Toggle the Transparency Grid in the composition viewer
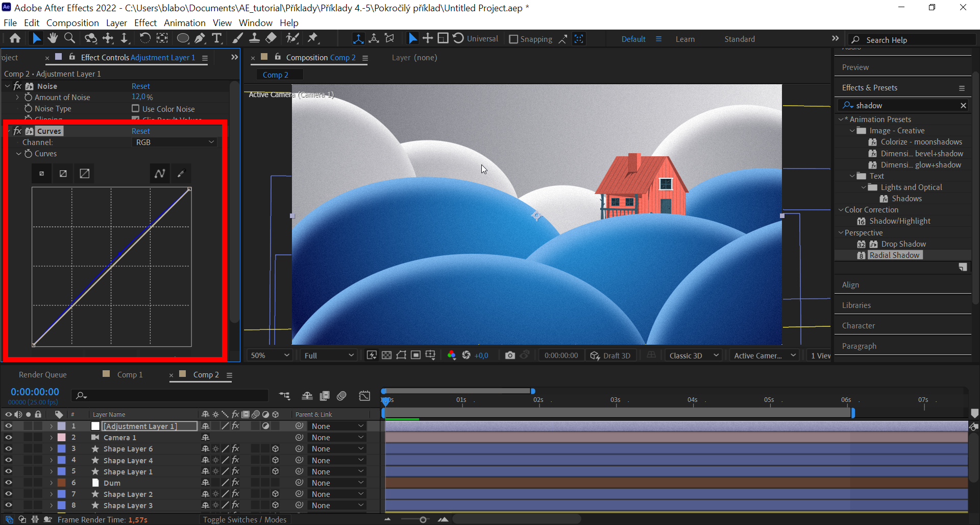The height and width of the screenshot is (525, 980). click(387, 355)
